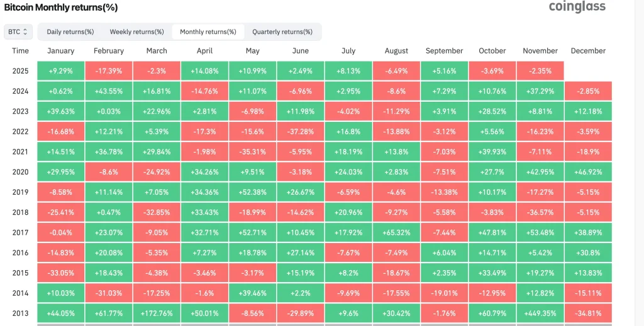Click the Bitcoin Monthly returns(%) title
This screenshot has width=644, height=326.
click(x=61, y=8)
